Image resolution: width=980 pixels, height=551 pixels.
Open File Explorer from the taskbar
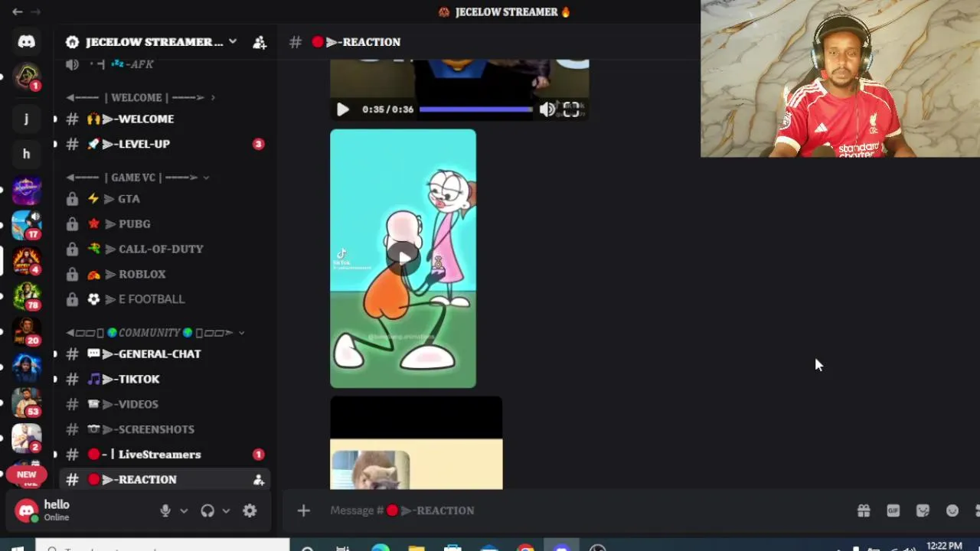pyautogui.click(x=416, y=547)
